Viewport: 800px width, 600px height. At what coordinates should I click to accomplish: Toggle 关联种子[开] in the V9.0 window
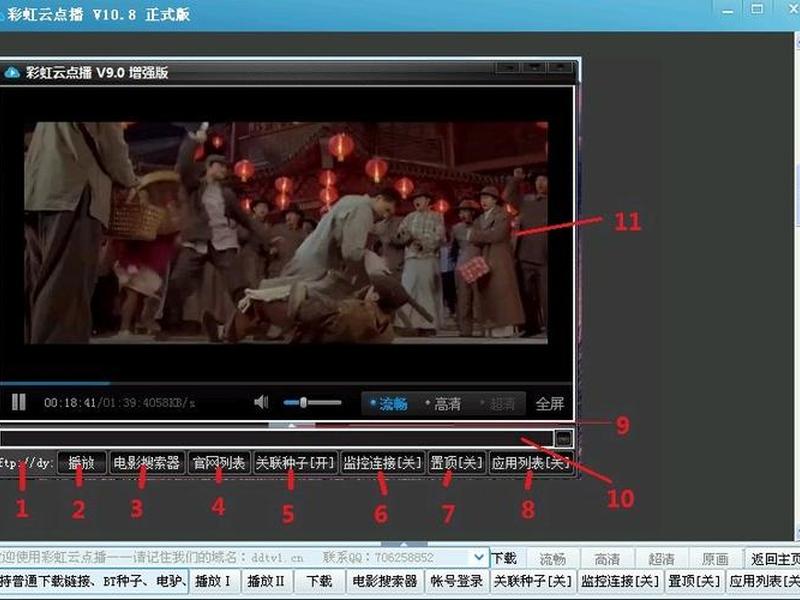tap(295, 463)
